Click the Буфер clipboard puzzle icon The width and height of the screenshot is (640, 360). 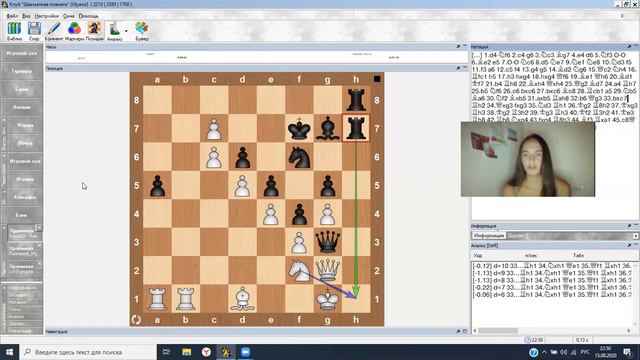[142, 31]
